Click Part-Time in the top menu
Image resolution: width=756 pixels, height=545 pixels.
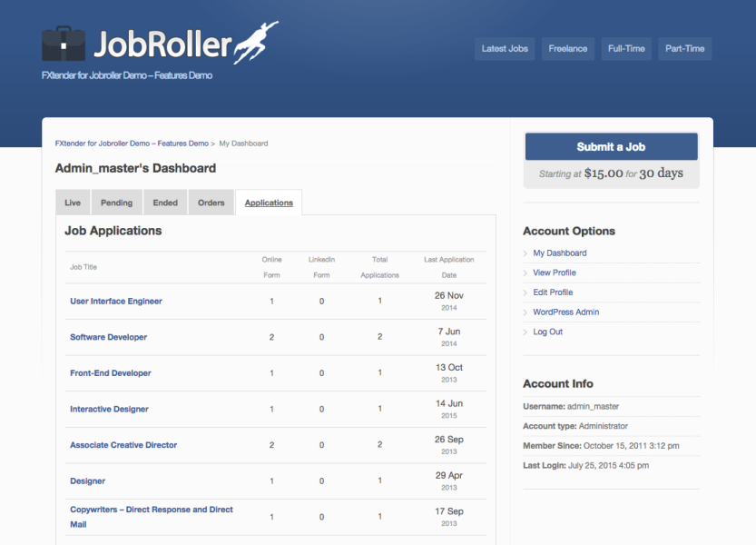[684, 49]
